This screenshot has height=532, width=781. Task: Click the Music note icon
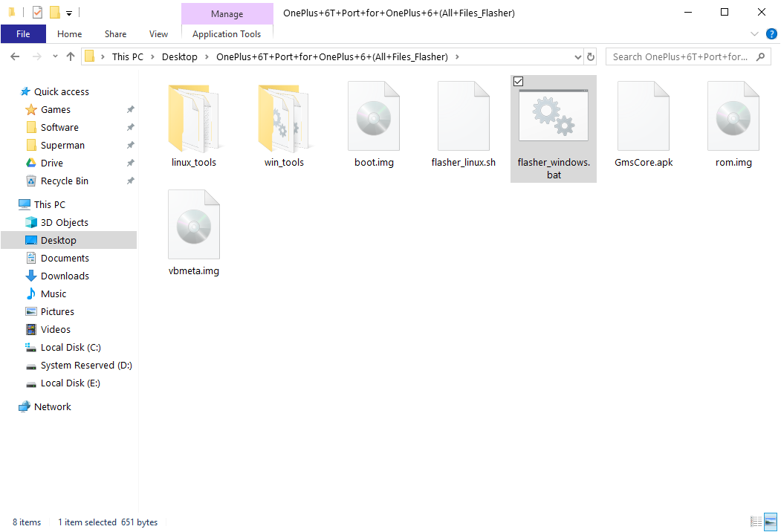click(31, 294)
